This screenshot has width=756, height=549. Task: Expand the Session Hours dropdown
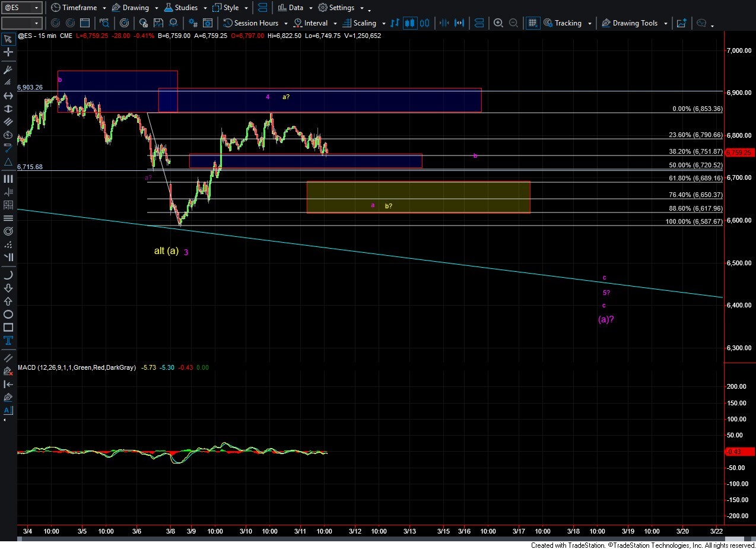pyautogui.click(x=287, y=24)
